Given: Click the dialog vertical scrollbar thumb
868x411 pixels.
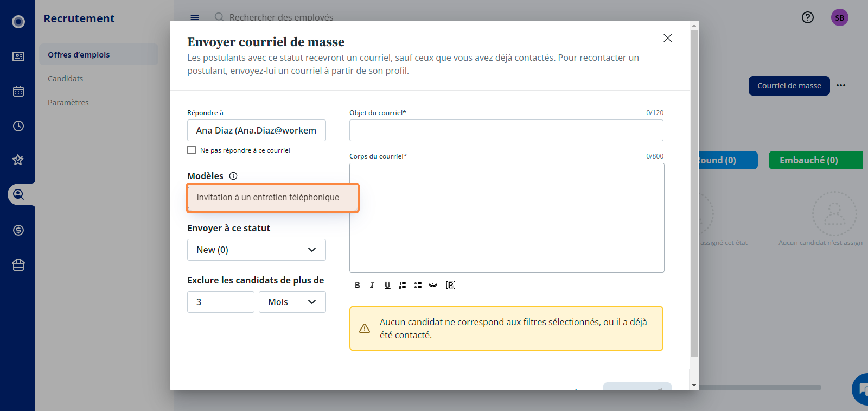Looking at the screenshot, I should 694,194.
